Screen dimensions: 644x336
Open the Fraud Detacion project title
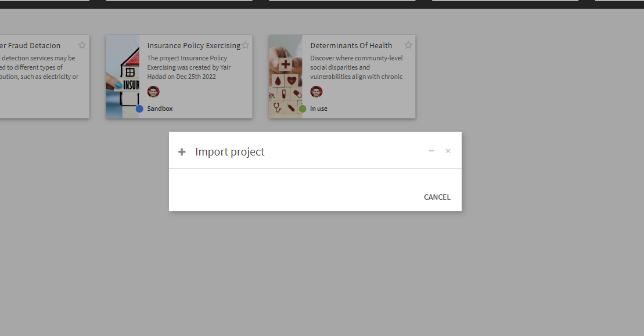coord(30,45)
